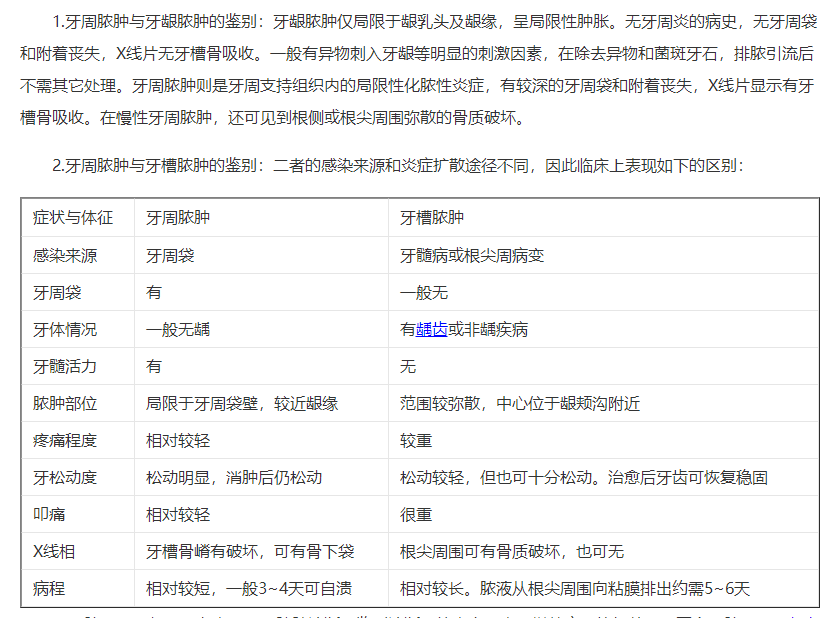
Task: Select the 牙周袋 row label in first column
Action: tap(57, 292)
